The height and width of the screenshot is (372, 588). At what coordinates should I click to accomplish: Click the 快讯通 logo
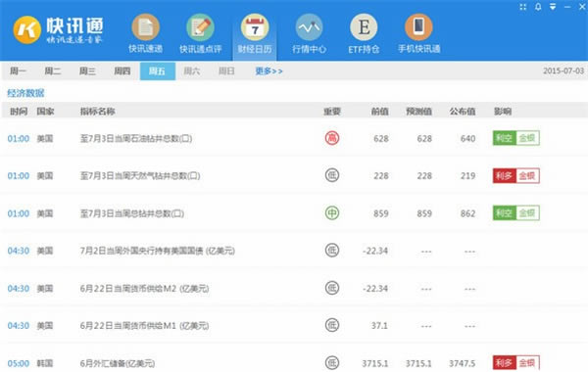pos(58,30)
